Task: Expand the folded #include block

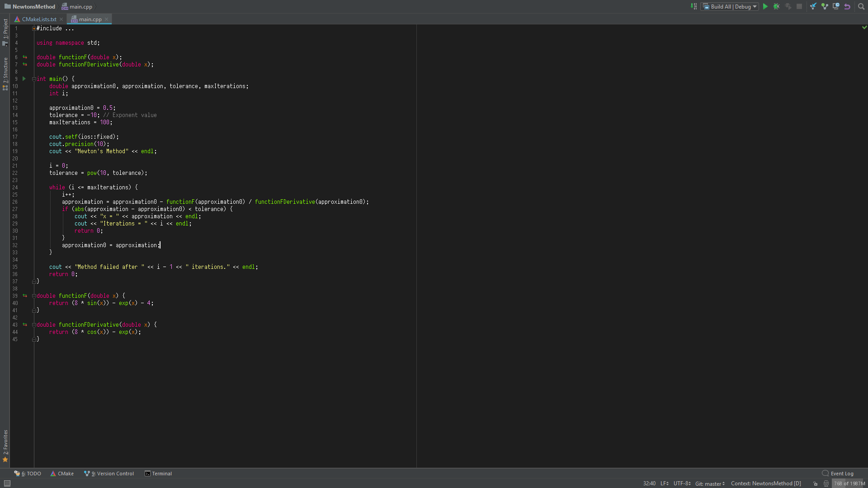Action: [x=34, y=28]
